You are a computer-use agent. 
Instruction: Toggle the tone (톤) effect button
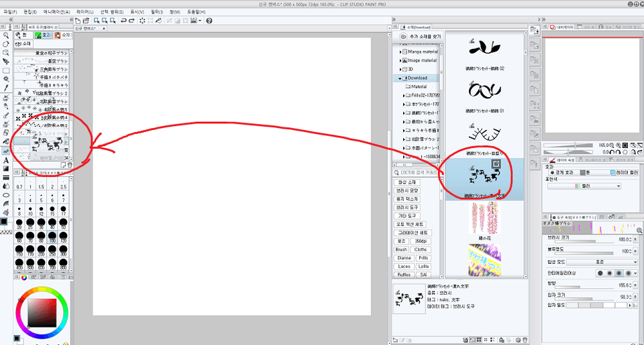[x=585, y=173]
